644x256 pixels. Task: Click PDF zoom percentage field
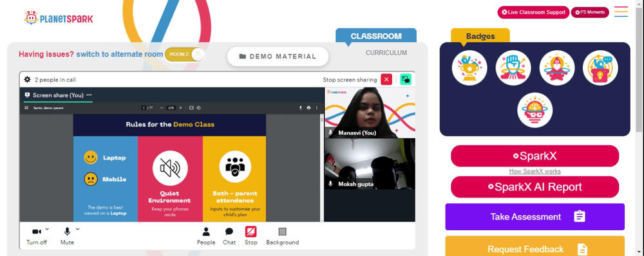(x=171, y=108)
